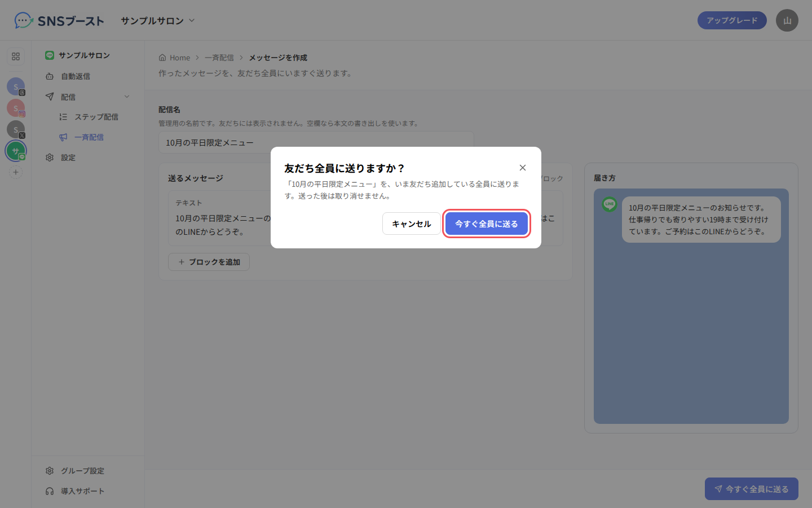Switch to the Instagram account avatar
This screenshot has width=812, height=508.
16,108
